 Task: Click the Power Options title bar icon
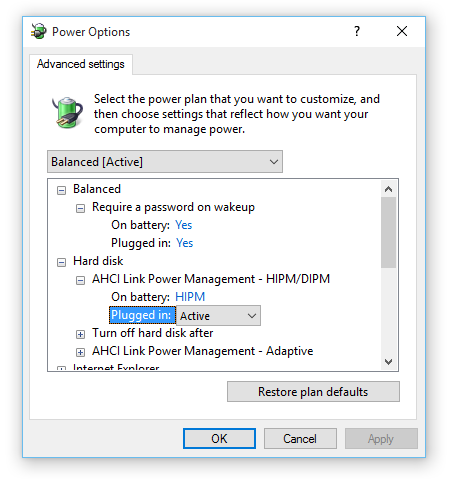tap(38, 31)
